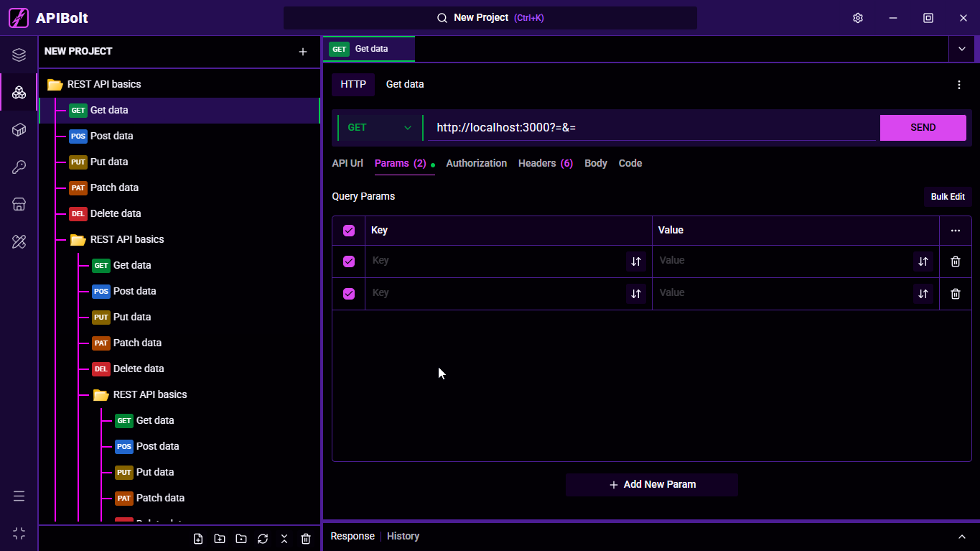Open the store icon in the sidebar
980x551 pixels.
(19, 204)
